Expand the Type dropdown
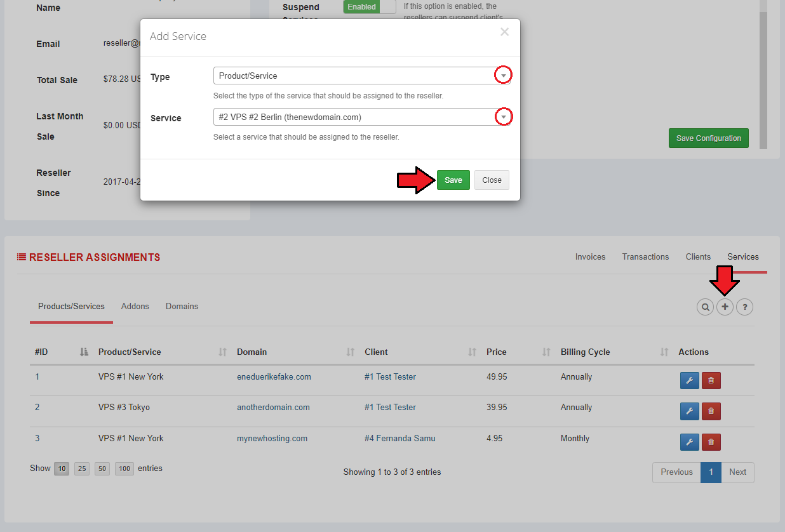Screen dimensions: 785x532 (503, 76)
